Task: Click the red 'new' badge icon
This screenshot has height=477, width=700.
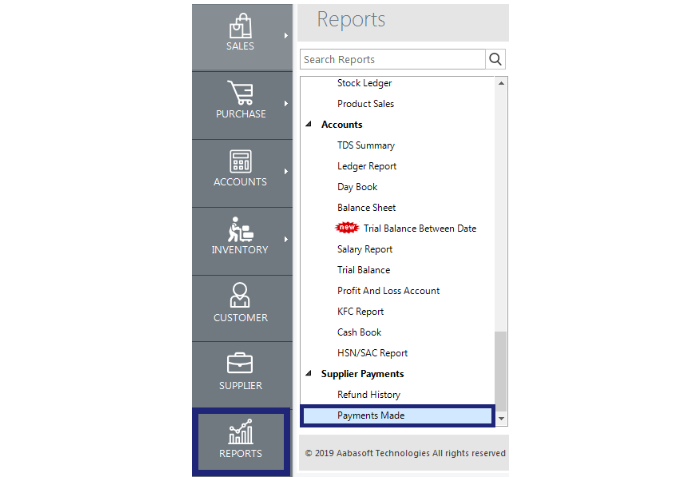Action: [347, 228]
